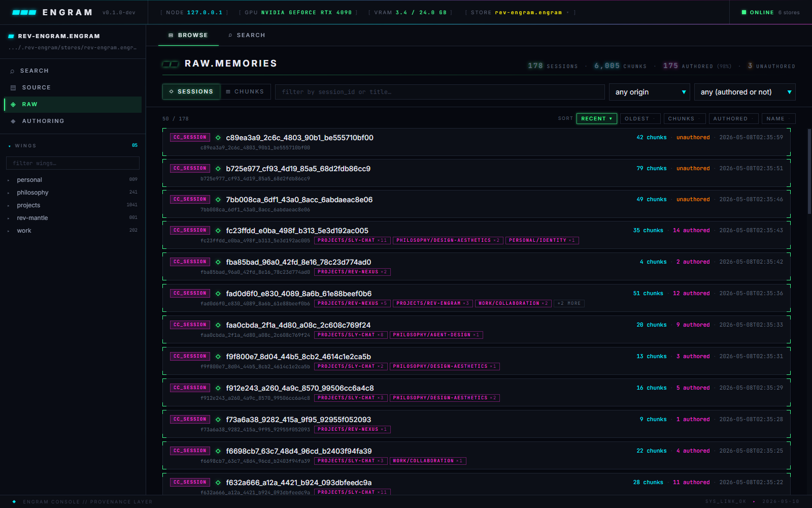
Task: Open the Browse tab
Action: pos(188,35)
